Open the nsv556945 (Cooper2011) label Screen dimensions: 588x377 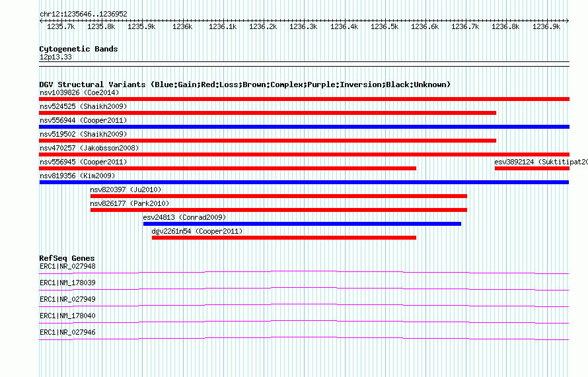tap(83, 162)
